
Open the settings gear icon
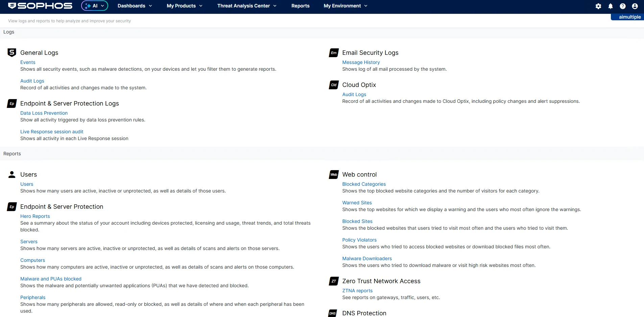pos(598,6)
